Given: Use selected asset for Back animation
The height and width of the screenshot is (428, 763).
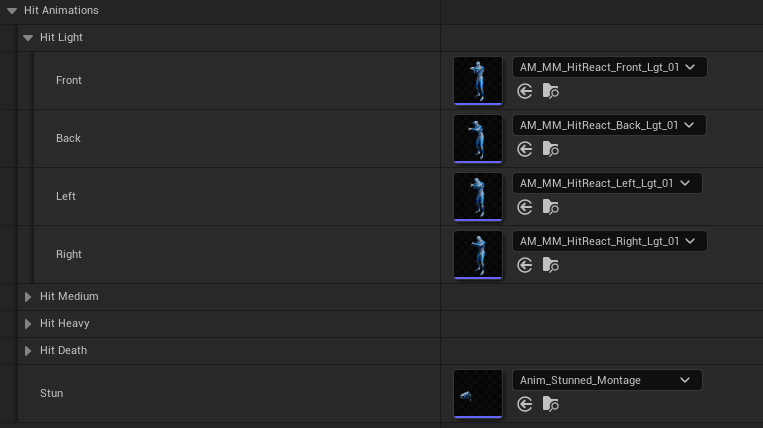Looking at the screenshot, I should click(525, 149).
